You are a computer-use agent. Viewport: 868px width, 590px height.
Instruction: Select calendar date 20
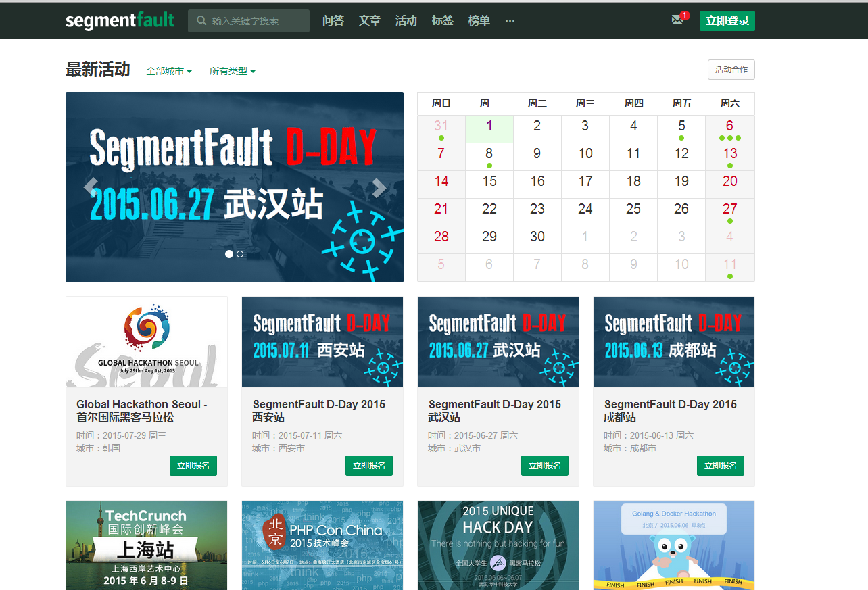click(730, 184)
